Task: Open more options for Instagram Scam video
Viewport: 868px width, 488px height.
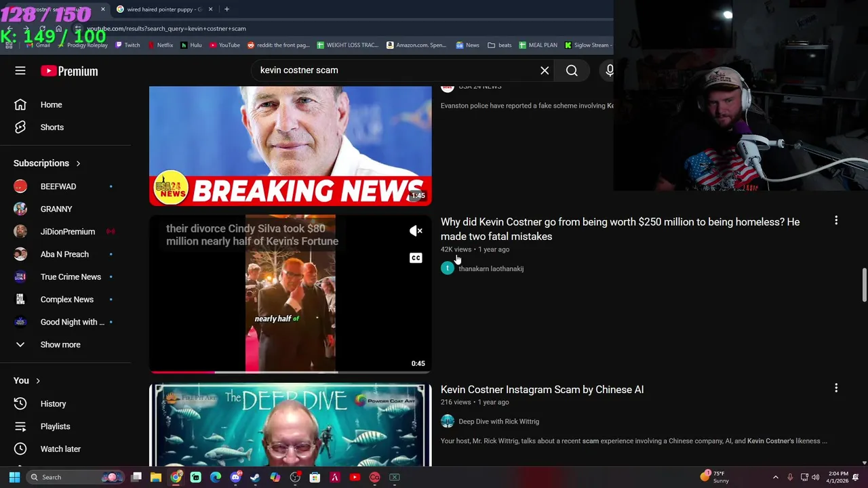Action: pos(836,388)
